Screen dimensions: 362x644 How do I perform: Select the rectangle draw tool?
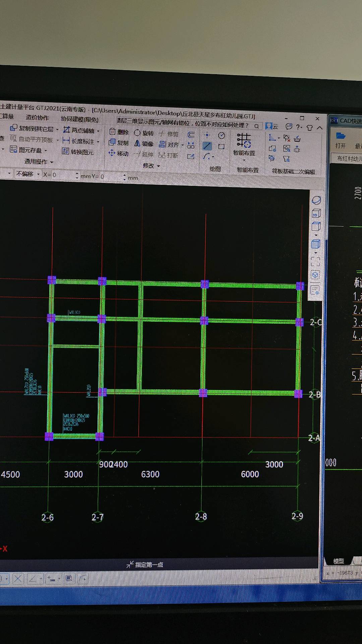(x=221, y=147)
